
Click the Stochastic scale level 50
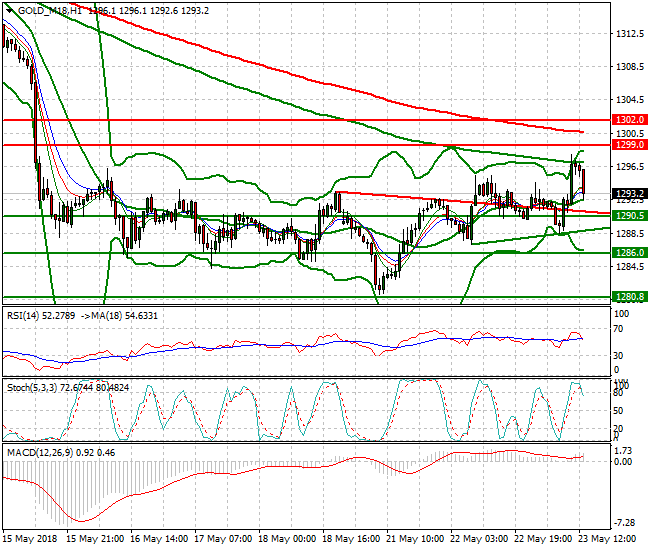pyautogui.click(x=618, y=411)
